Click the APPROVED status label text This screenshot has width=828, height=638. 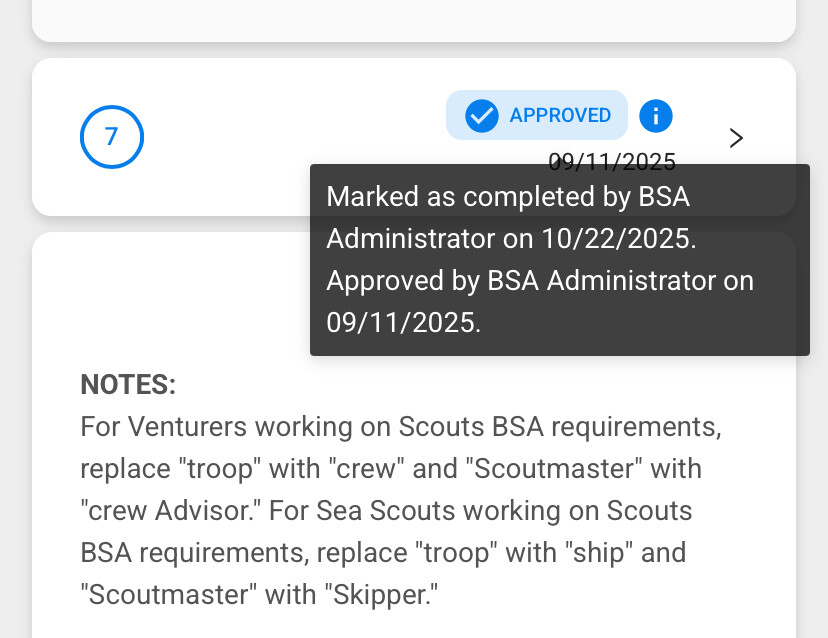[560, 116]
